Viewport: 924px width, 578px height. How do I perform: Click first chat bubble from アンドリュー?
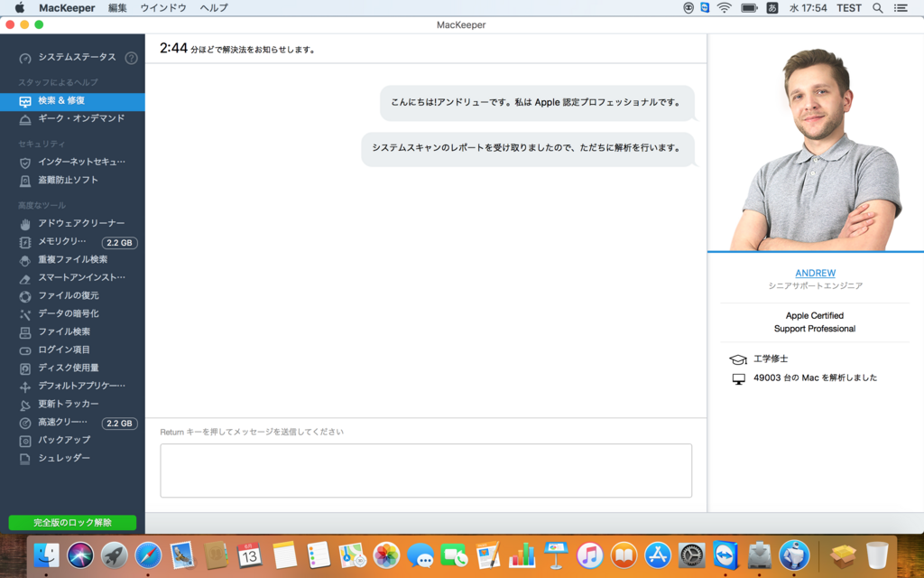pyautogui.click(x=537, y=103)
